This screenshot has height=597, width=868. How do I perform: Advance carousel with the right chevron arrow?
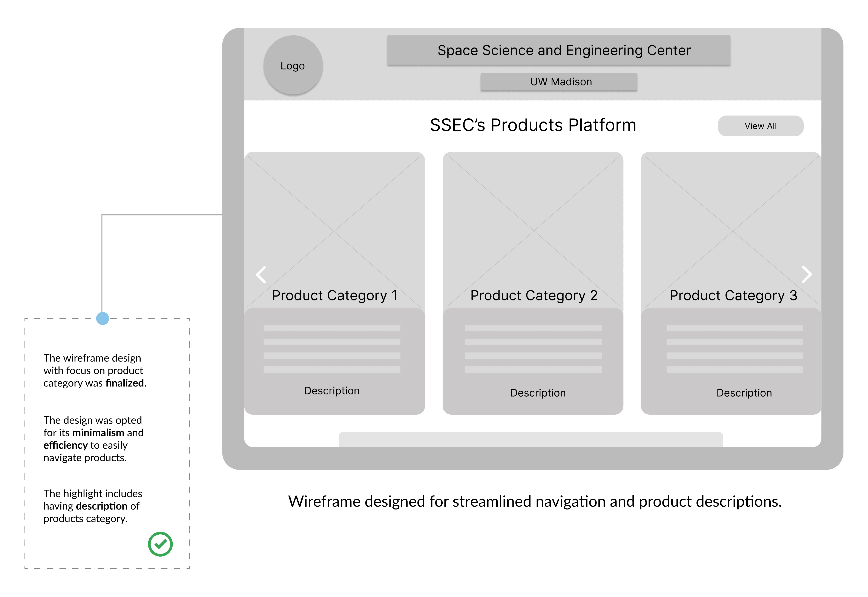(x=807, y=275)
